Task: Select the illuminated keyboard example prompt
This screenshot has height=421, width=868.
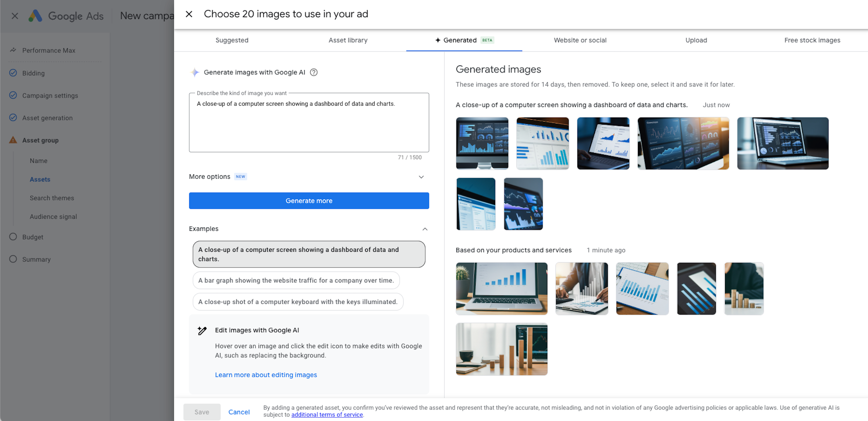Action: (x=298, y=302)
